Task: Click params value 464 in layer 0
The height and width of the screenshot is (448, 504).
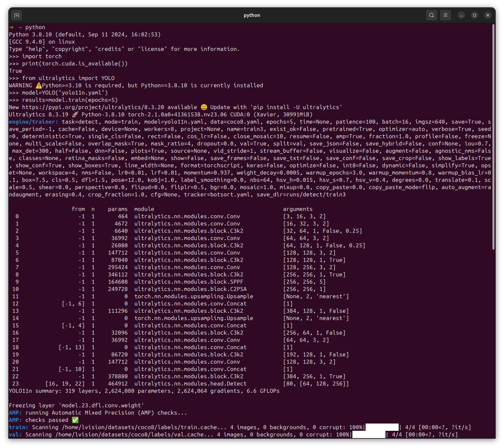Action: [x=123, y=216]
